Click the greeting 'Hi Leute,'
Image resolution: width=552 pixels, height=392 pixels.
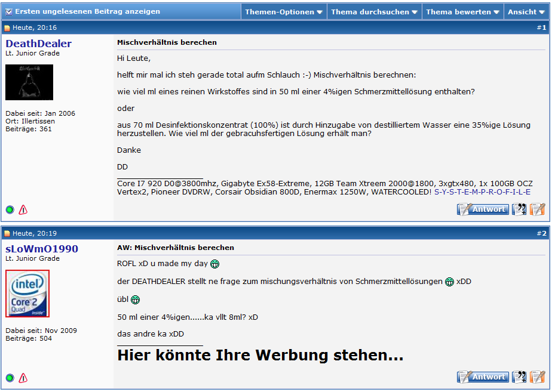click(134, 58)
